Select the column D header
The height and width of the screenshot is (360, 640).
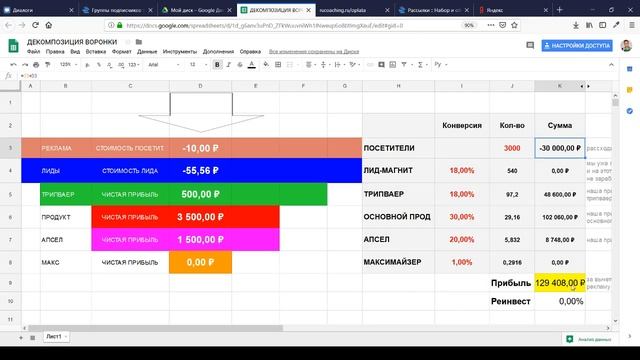tap(200, 86)
